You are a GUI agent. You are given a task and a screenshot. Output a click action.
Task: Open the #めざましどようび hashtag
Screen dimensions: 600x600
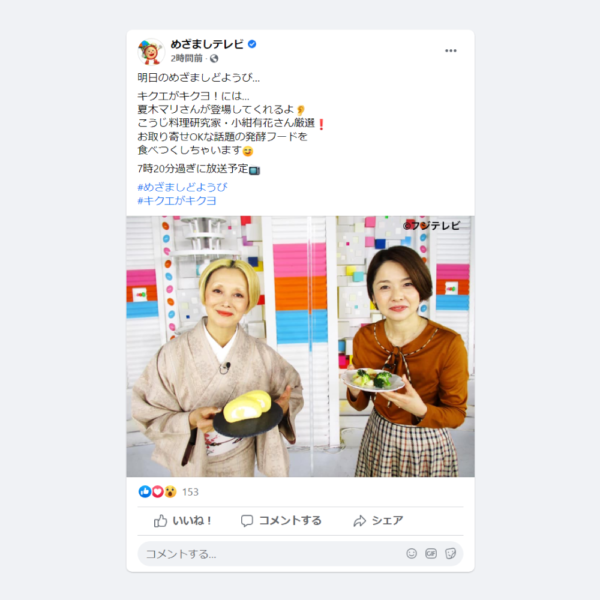click(x=182, y=187)
